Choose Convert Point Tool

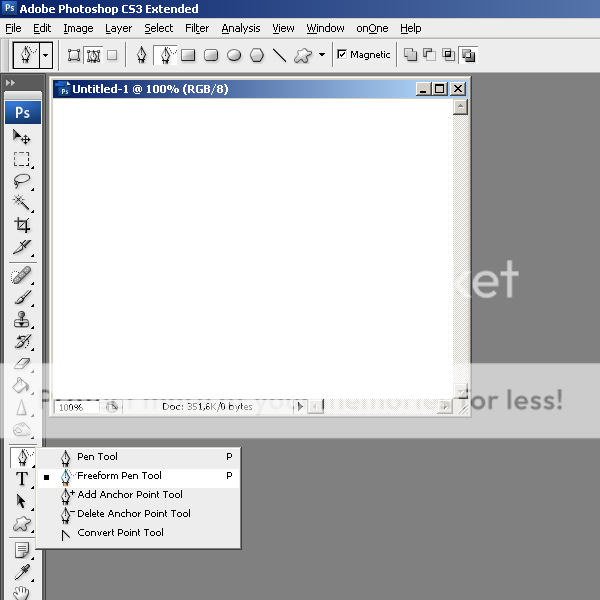(x=139, y=533)
